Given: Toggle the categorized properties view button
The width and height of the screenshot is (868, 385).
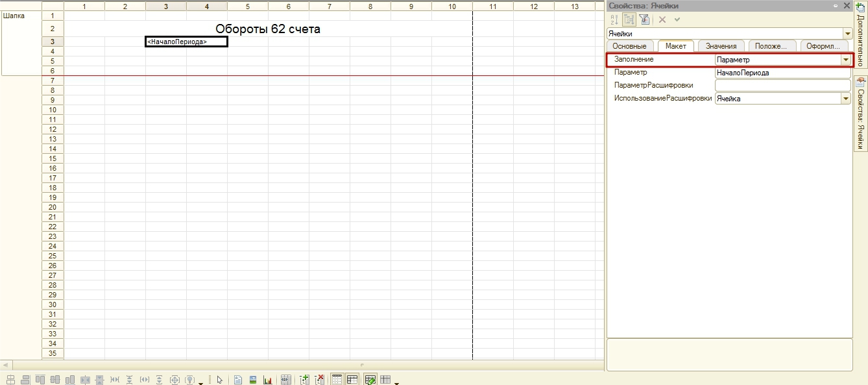Looking at the screenshot, I should (x=629, y=19).
